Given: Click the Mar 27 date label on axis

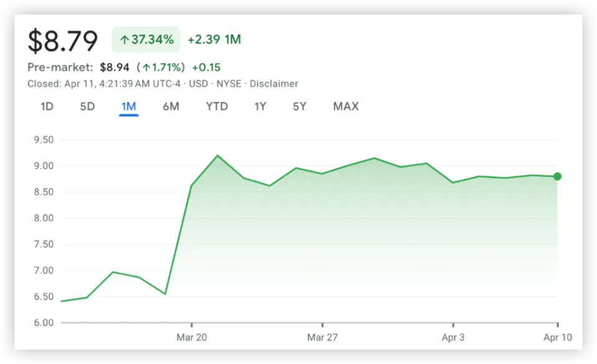Looking at the screenshot, I should 322,337.
